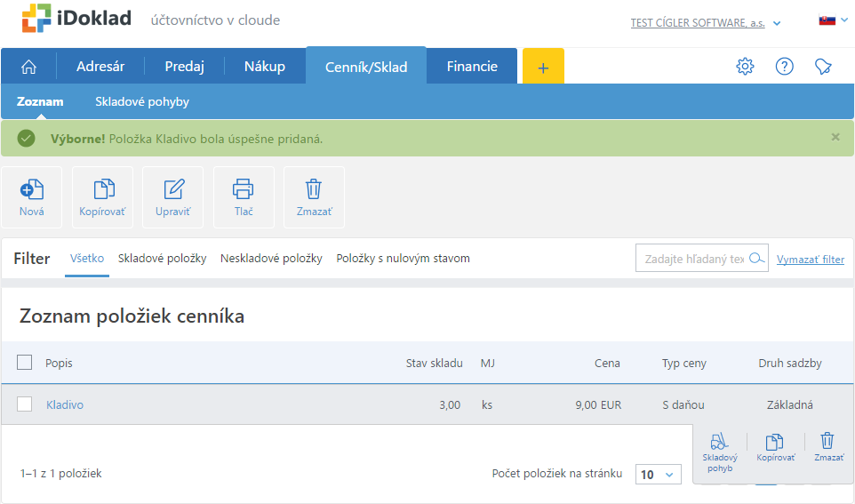Click the Skladový pohyb forklift icon
The image size is (855, 504).
click(720, 442)
